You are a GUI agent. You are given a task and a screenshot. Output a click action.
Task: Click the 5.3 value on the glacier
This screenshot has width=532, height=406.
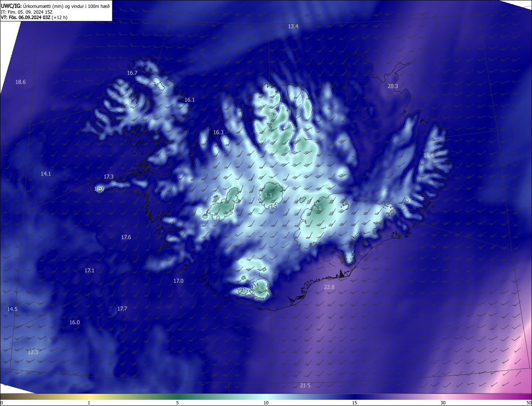pos(268,195)
